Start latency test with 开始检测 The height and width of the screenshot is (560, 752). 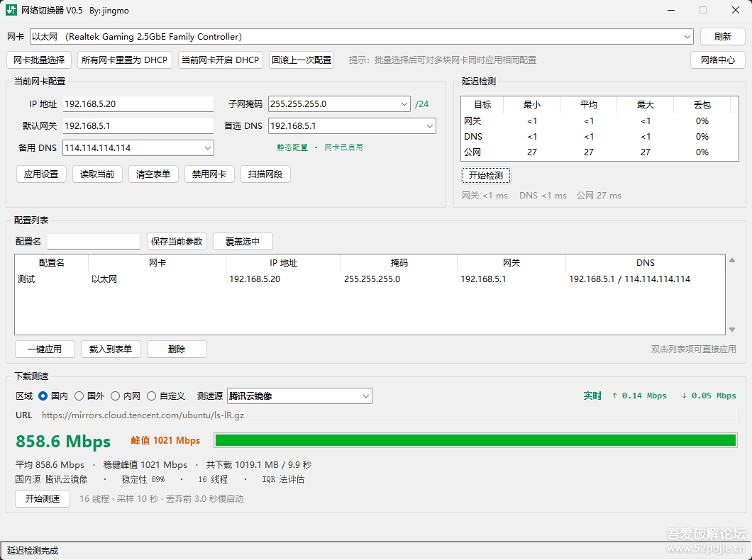point(486,175)
